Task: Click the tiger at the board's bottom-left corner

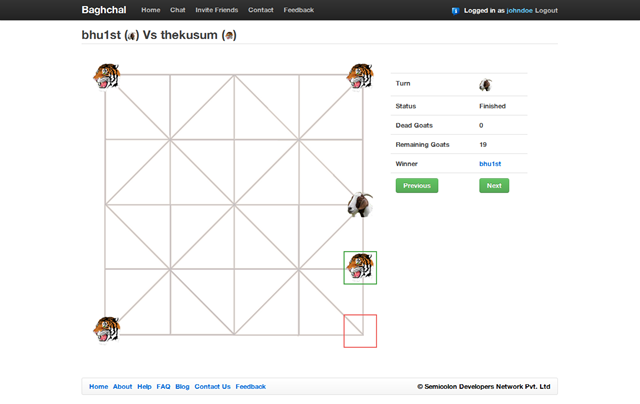Action: click(107, 329)
